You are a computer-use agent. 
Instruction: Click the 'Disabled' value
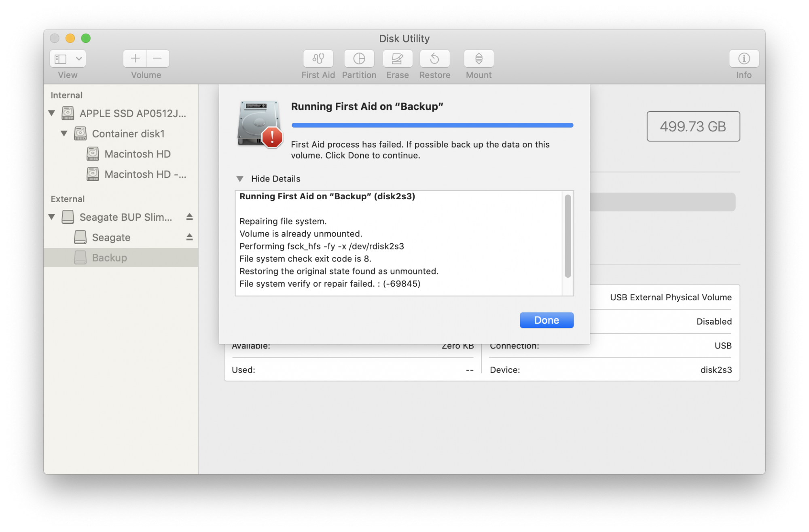[714, 322]
